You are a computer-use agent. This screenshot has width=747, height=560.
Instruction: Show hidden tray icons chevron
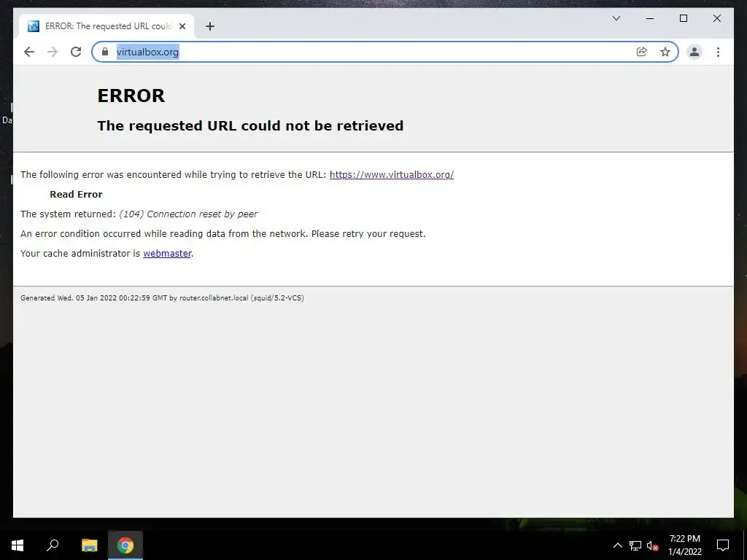click(x=617, y=545)
